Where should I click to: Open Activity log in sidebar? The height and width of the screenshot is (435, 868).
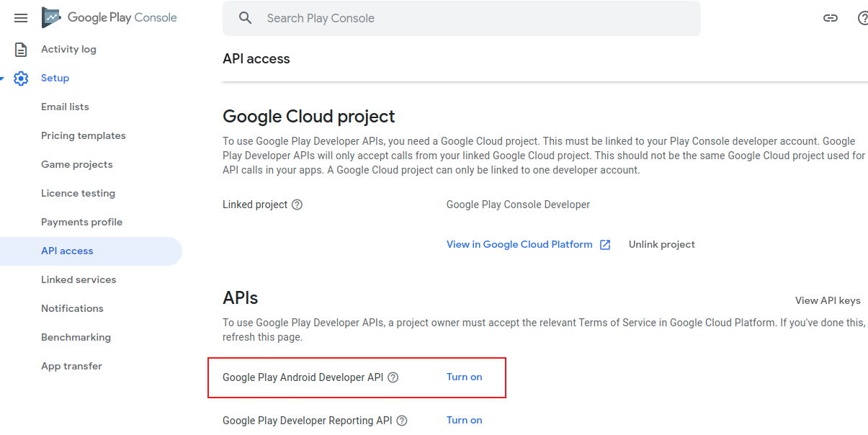[x=68, y=49]
